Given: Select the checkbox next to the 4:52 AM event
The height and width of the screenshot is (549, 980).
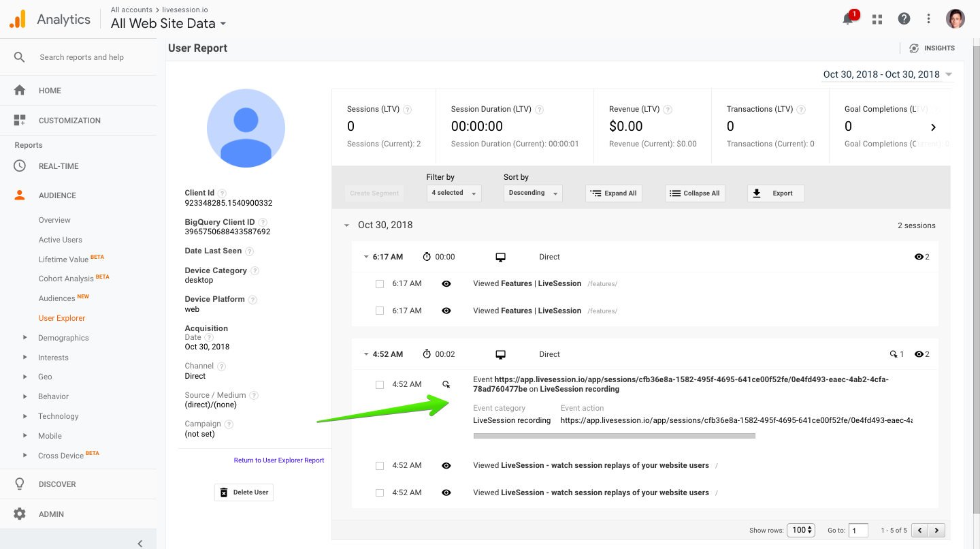Looking at the screenshot, I should (379, 384).
